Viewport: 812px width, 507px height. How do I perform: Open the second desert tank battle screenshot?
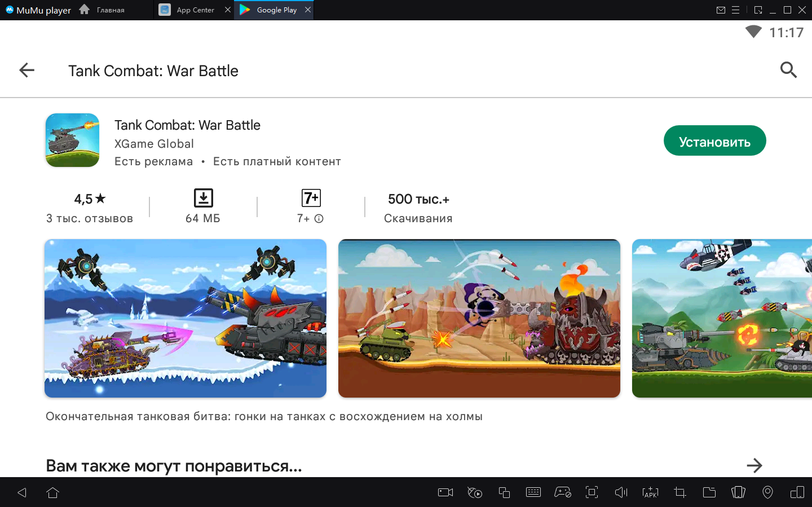point(479,318)
